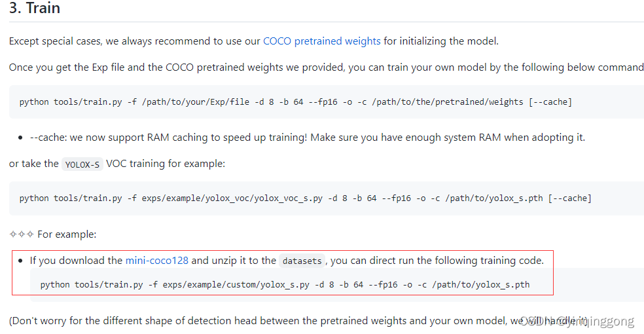
Task: Click the "Don't worry for the different shape" note
Action: tap(298, 320)
